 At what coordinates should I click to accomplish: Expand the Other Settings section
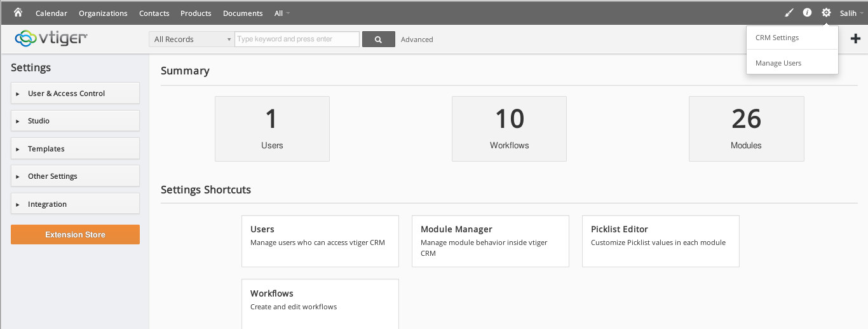(x=75, y=176)
